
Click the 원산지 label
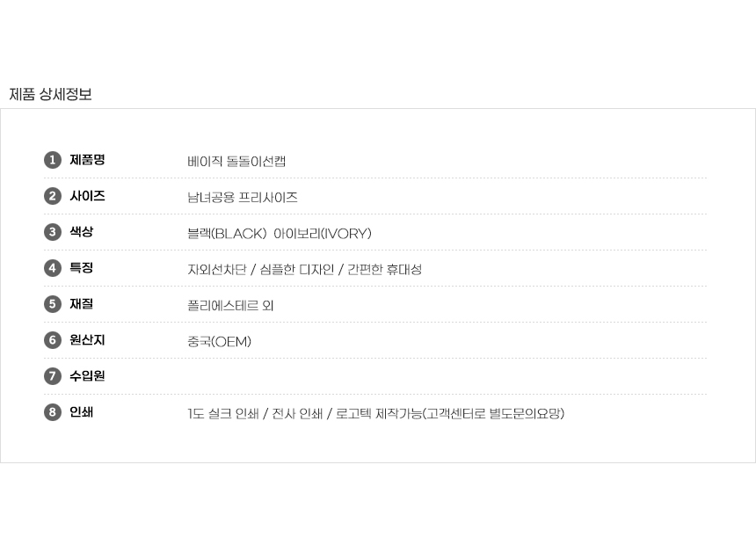point(87,340)
